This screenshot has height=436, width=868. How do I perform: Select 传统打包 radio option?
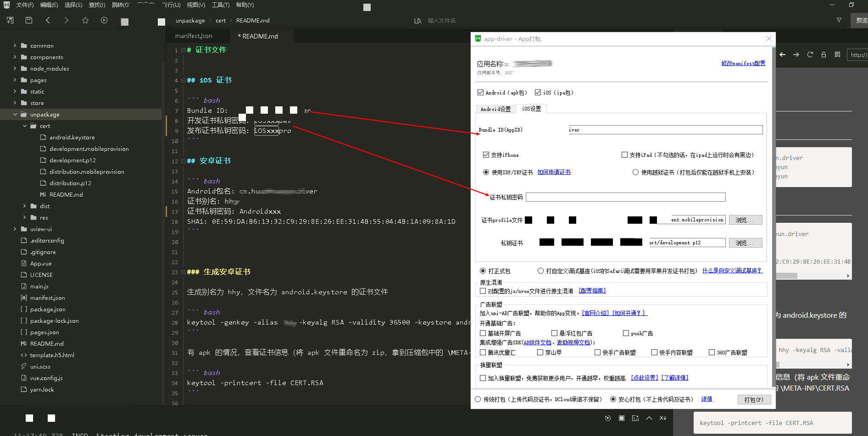coord(478,399)
